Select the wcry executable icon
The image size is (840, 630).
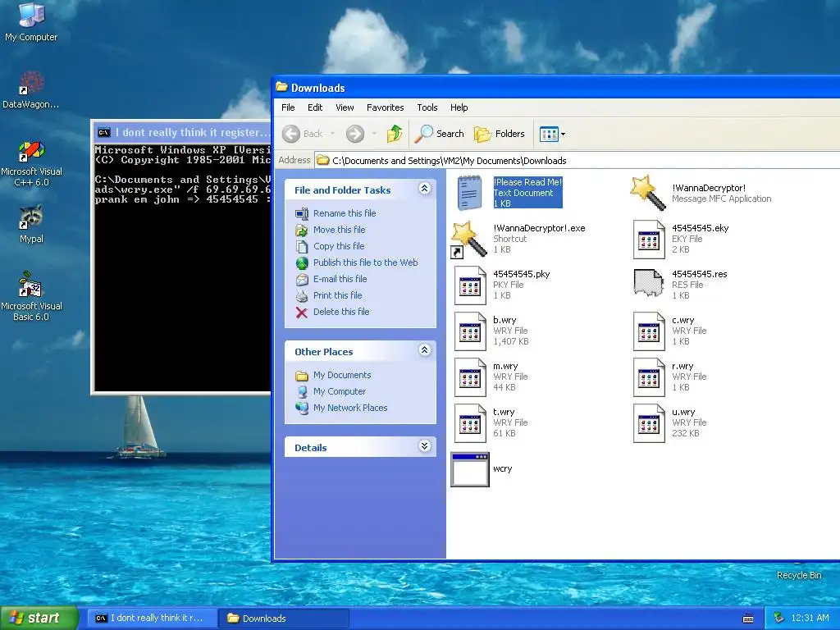(470, 469)
